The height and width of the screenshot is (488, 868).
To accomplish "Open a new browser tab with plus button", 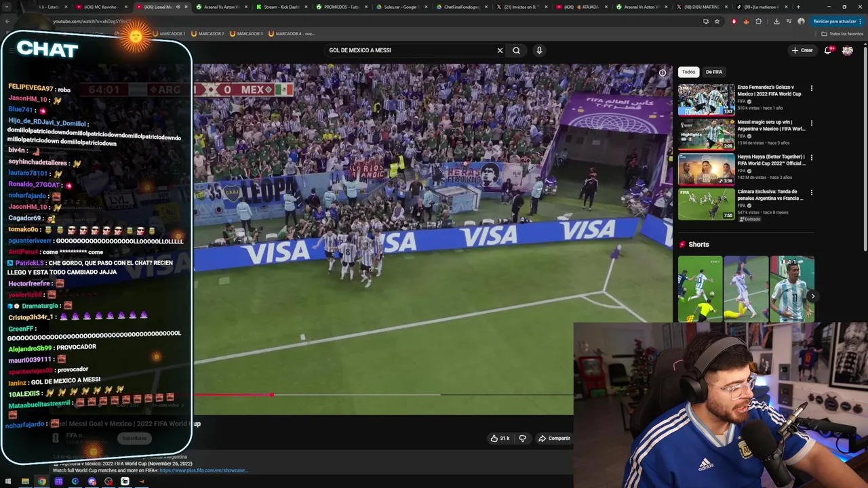I will pos(798,7).
